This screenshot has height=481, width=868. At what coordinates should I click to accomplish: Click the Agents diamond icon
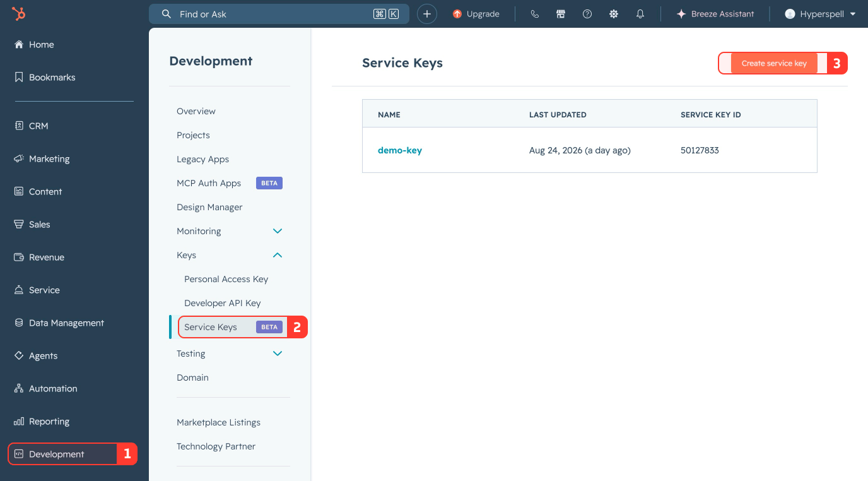click(18, 355)
